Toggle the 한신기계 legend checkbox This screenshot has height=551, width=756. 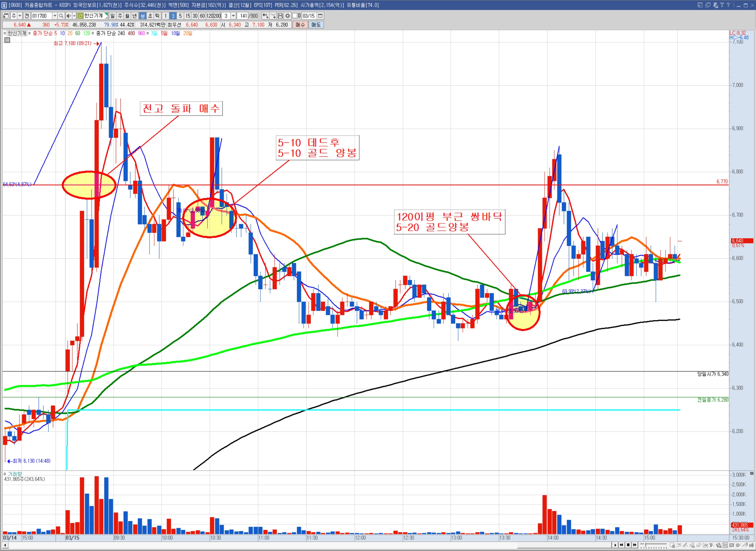coord(5,33)
